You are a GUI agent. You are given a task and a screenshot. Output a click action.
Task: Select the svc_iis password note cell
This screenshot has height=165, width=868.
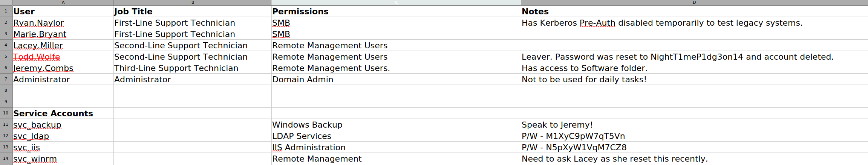pyautogui.click(x=694, y=147)
